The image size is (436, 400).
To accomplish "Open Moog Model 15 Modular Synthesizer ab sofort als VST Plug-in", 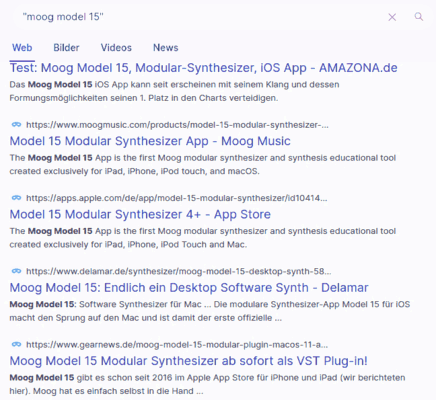I will pos(189,361).
